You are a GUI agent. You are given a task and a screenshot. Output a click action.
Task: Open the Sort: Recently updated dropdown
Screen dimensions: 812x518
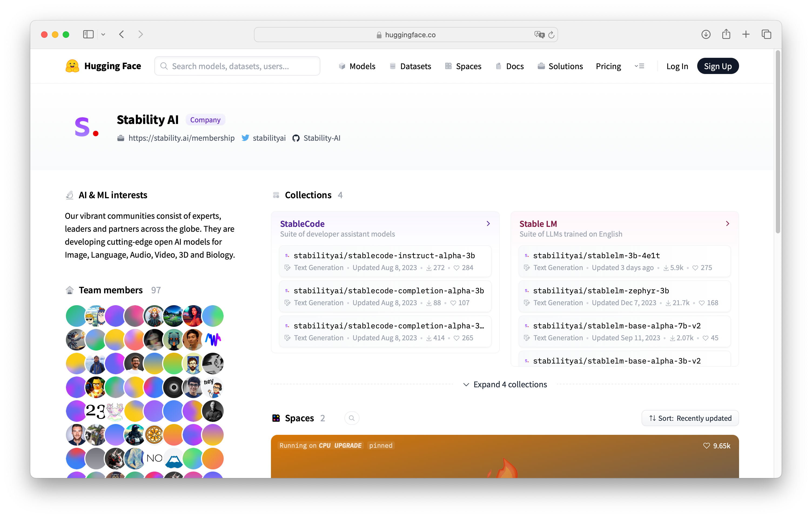[x=690, y=418]
